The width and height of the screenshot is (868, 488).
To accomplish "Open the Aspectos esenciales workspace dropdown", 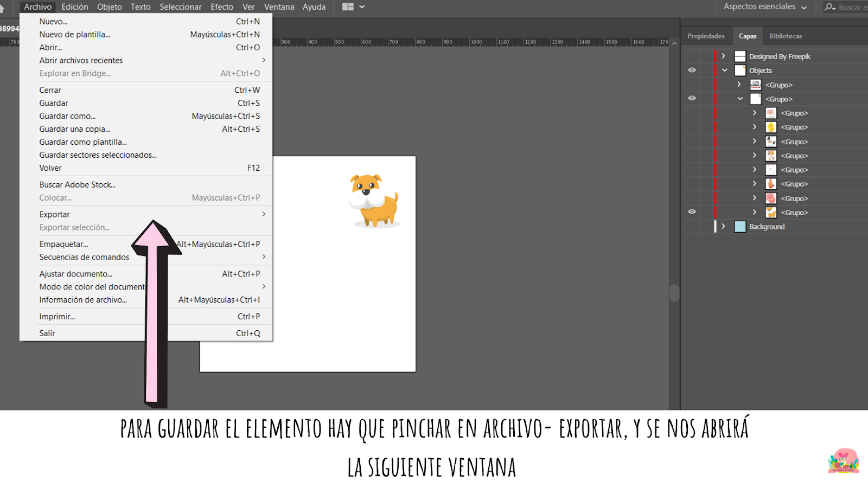I will point(761,7).
